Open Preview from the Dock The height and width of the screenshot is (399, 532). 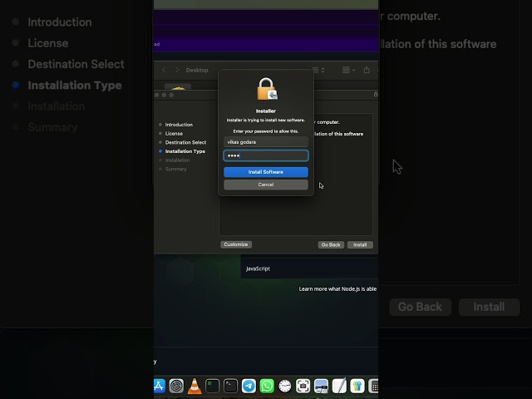pyautogui.click(x=321, y=386)
